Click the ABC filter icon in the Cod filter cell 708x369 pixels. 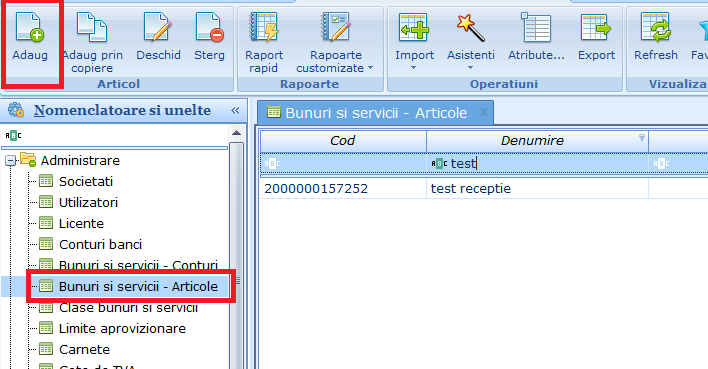[272, 163]
